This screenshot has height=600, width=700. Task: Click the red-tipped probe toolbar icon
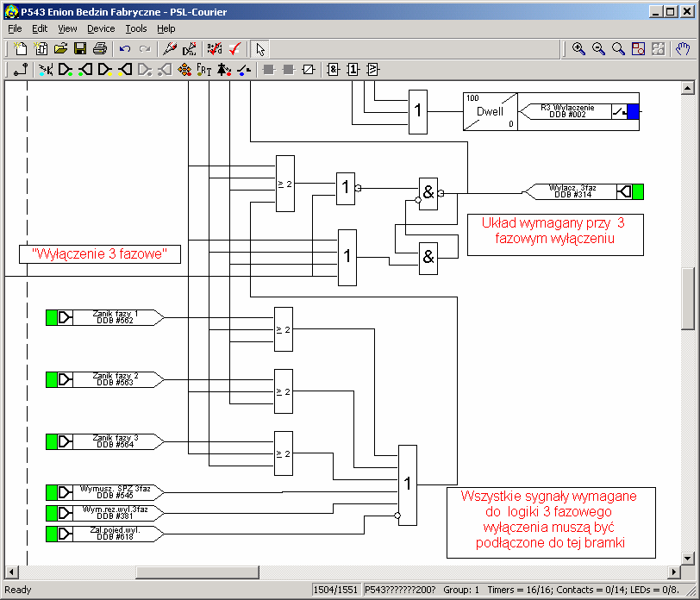pyautogui.click(x=170, y=48)
